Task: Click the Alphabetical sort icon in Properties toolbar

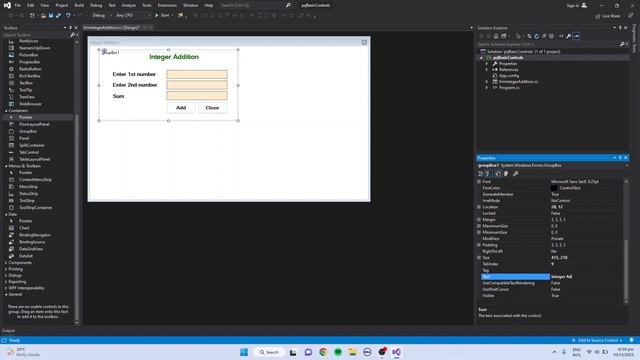Action: (488, 173)
